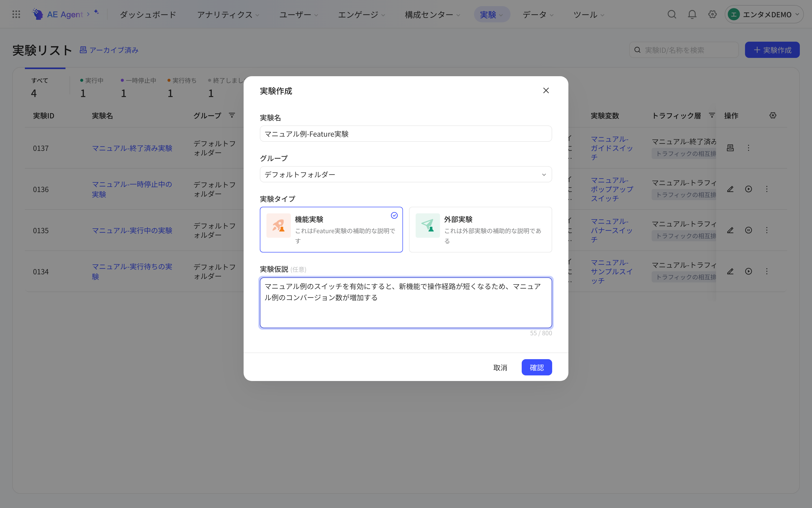Click the 取消 button
This screenshot has width=812, height=508.
500,367
